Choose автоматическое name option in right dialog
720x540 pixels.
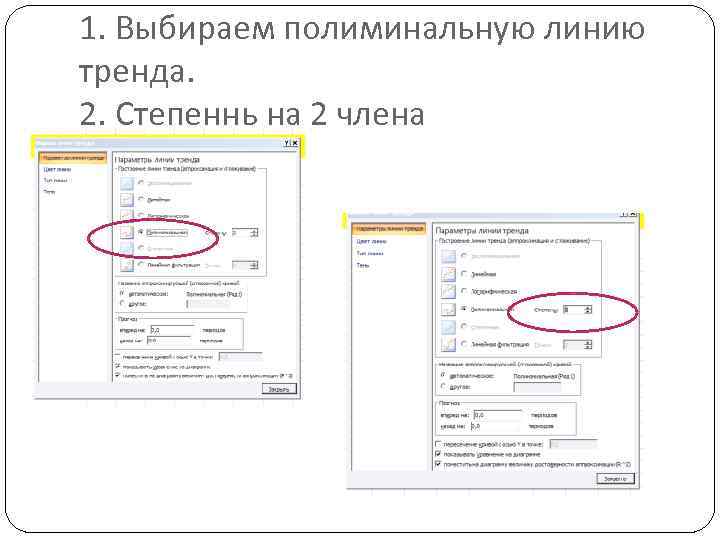click(444, 375)
